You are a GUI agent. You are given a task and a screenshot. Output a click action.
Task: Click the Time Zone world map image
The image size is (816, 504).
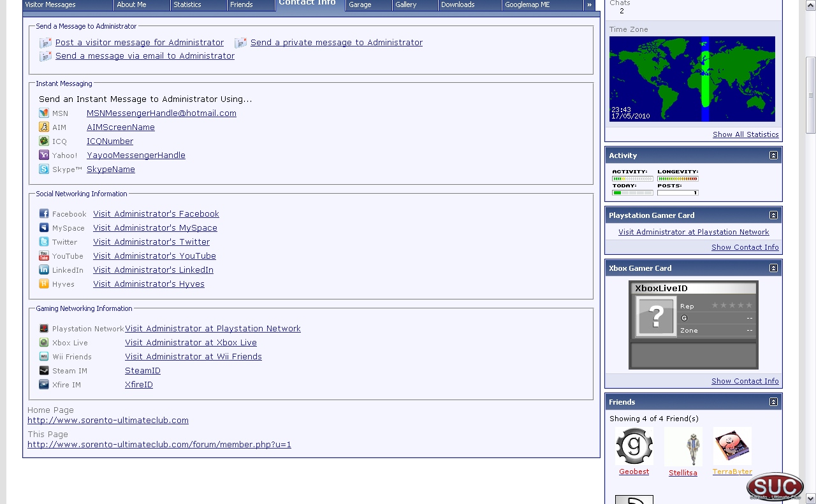pos(692,79)
